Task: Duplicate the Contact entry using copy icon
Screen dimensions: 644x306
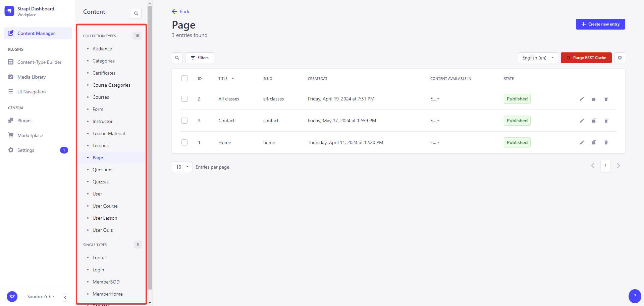Action: [594, 121]
